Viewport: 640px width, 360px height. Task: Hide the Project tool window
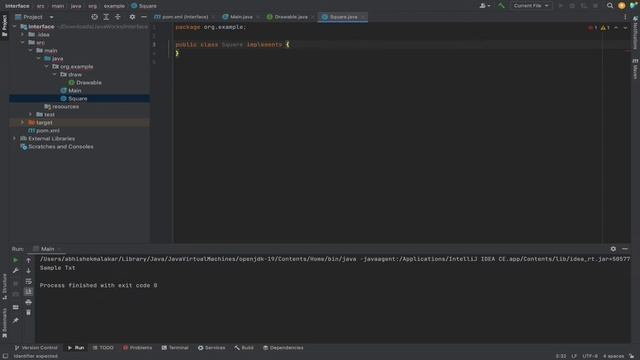pos(144,17)
